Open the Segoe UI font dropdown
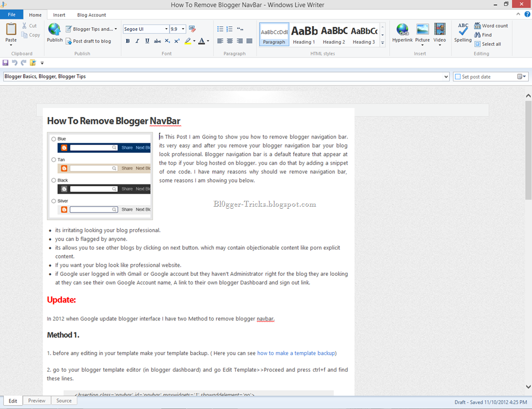The image size is (532, 409). pos(166,29)
